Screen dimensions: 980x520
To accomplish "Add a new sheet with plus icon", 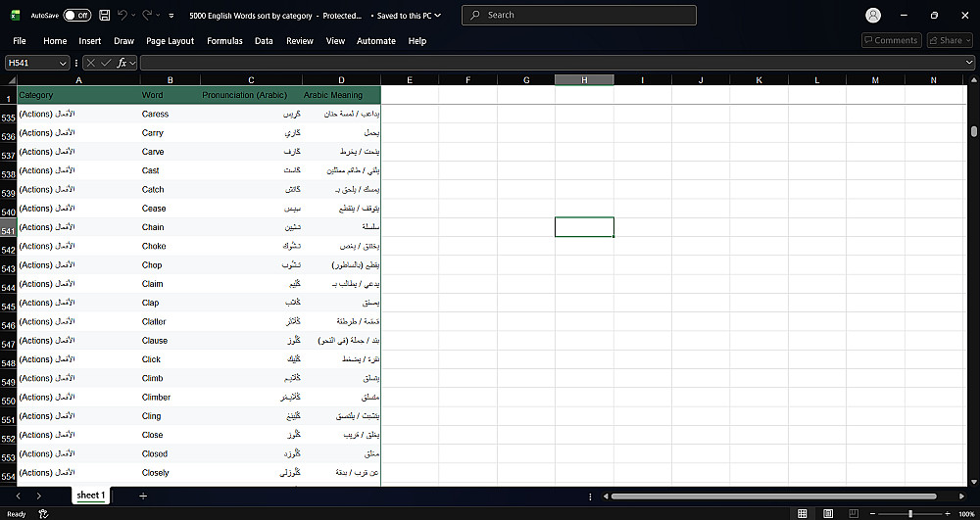I will pyautogui.click(x=143, y=496).
